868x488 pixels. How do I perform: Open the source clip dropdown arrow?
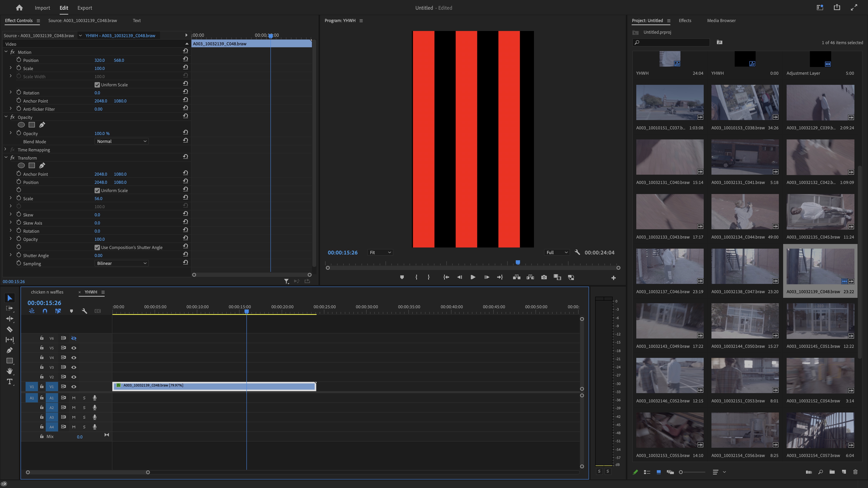click(80, 35)
